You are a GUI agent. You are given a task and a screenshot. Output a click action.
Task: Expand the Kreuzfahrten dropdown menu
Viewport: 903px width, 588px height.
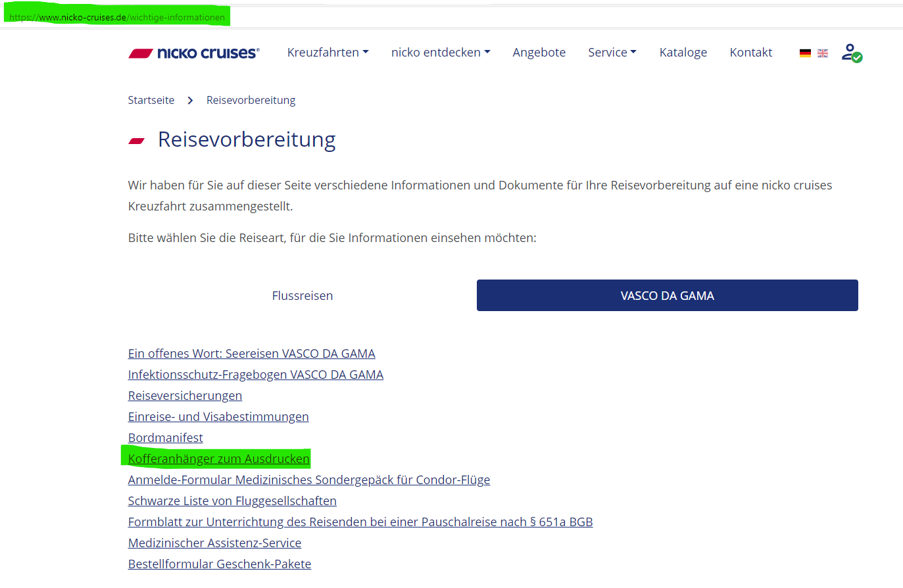click(x=328, y=53)
